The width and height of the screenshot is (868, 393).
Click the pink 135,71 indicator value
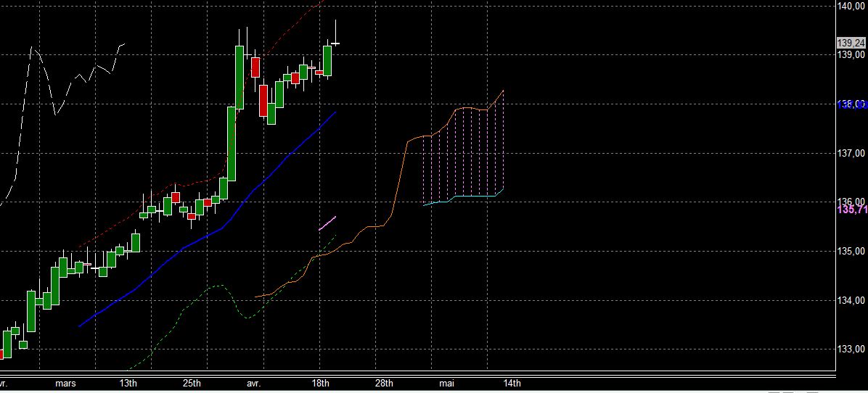pyautogui.click(x=853, y=210)
